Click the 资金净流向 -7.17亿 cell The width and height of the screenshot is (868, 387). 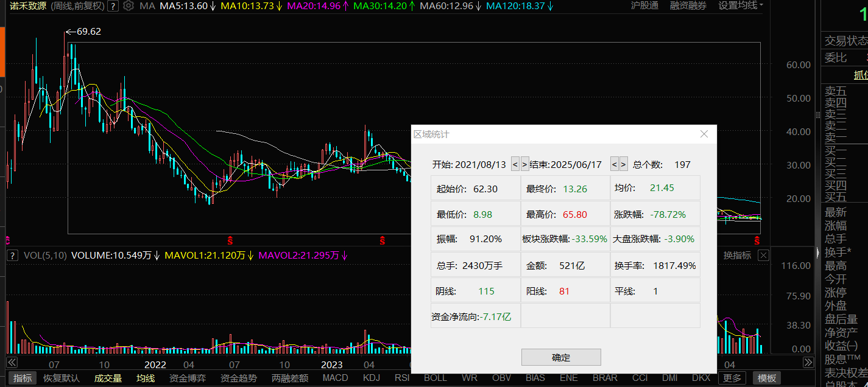[475, 316]
